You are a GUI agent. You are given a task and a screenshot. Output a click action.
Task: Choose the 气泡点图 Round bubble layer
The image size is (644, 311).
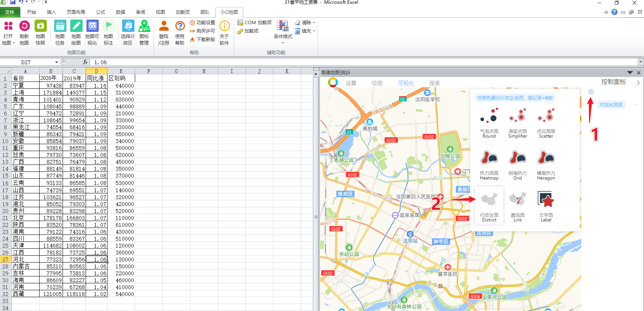tap(489, 123)
